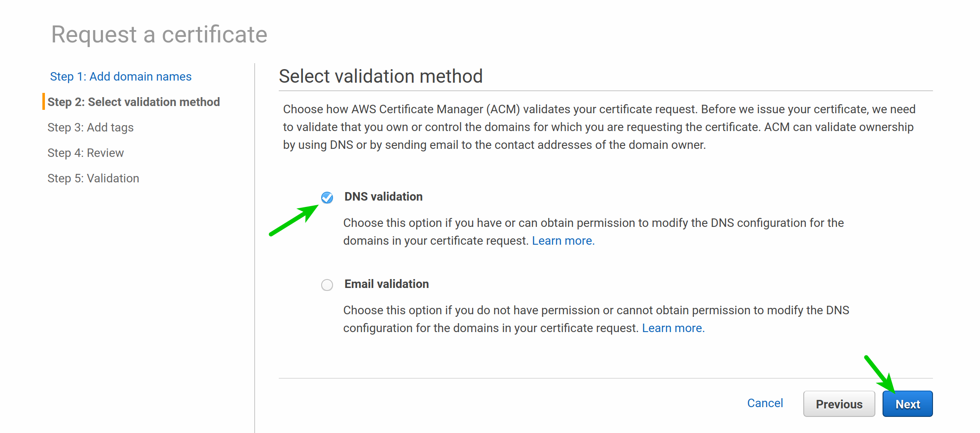980x433 pixels.
Task: Proceed with the blue Next button
Action: [x=908, y=404]
